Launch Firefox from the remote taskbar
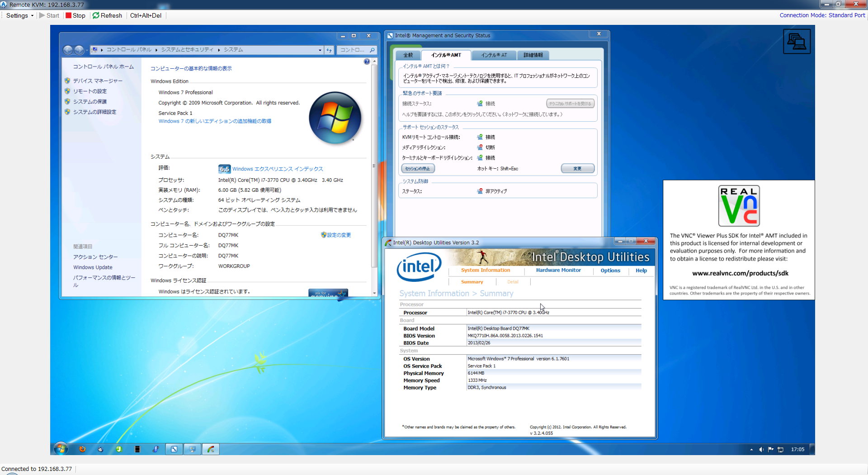 [x=82, y=449]
